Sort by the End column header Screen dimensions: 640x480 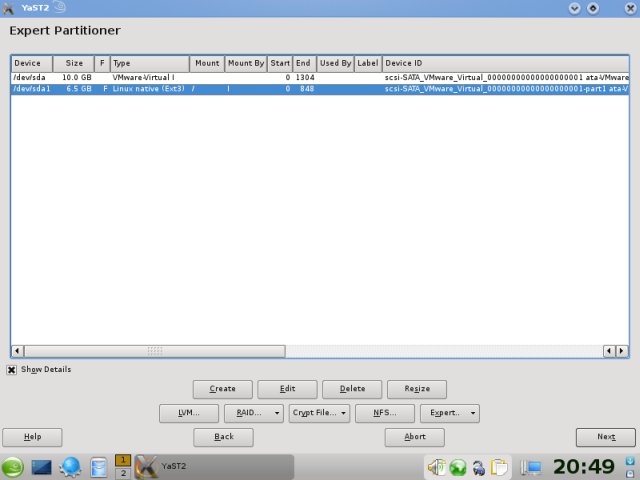pyautogui.click(x=304, y=63)
